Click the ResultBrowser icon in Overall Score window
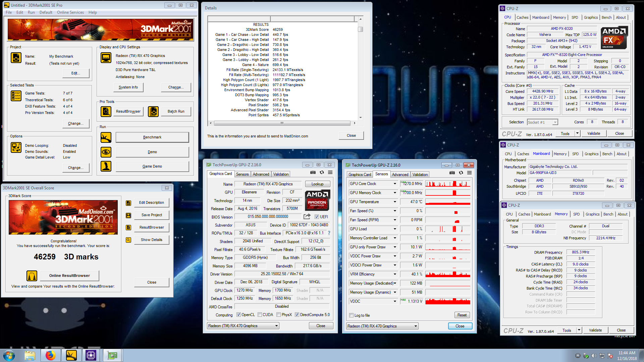The image size is (644, 362). pyautogui.click(x=128, y=228)
